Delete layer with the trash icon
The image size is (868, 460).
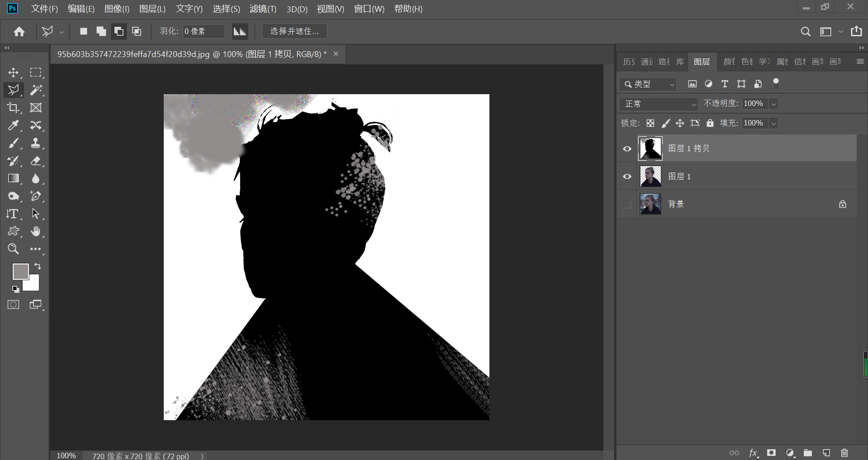844,453
